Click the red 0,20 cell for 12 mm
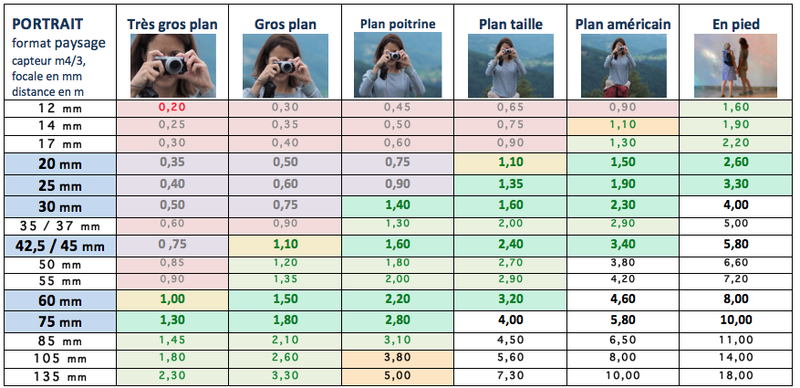Viewport: 800px width, 388px height. coord(172,108)
